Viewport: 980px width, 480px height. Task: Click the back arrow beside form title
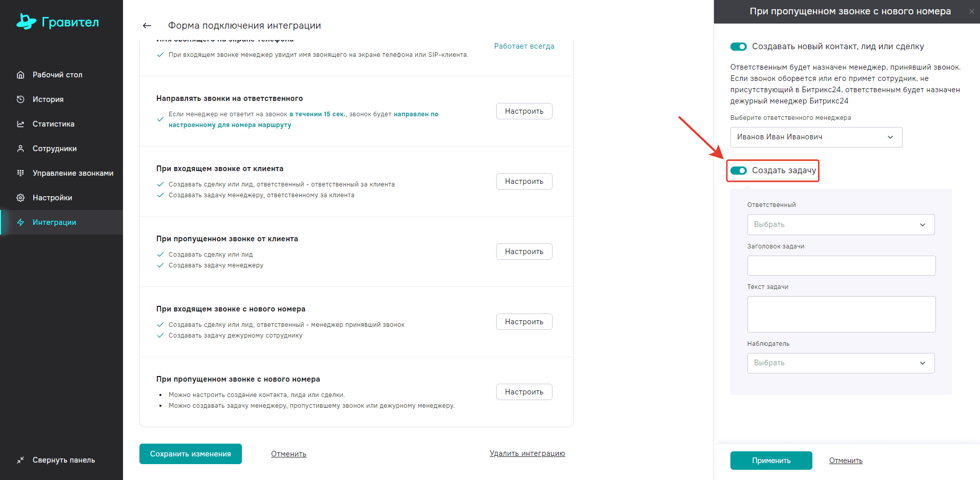[x=147, y=26]
